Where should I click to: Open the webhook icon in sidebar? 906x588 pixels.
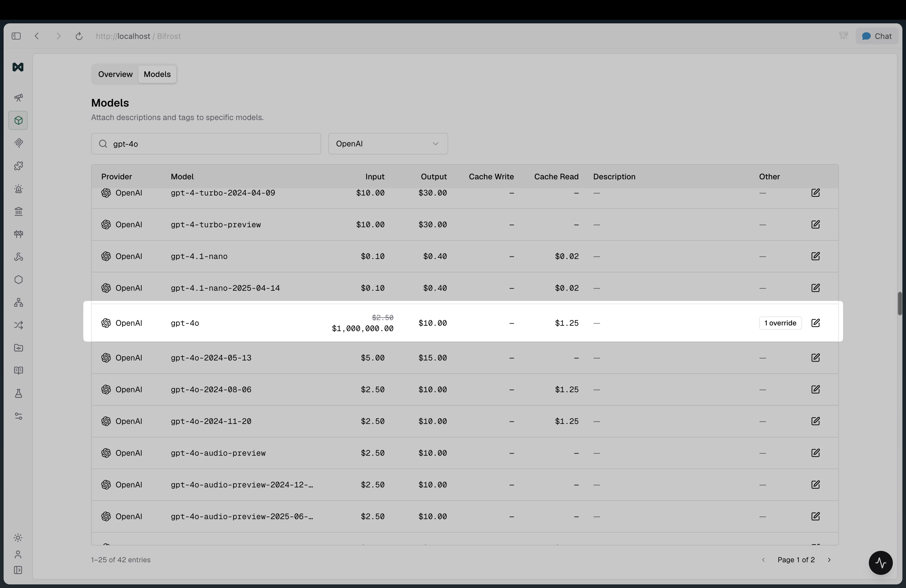pos(18,257)
